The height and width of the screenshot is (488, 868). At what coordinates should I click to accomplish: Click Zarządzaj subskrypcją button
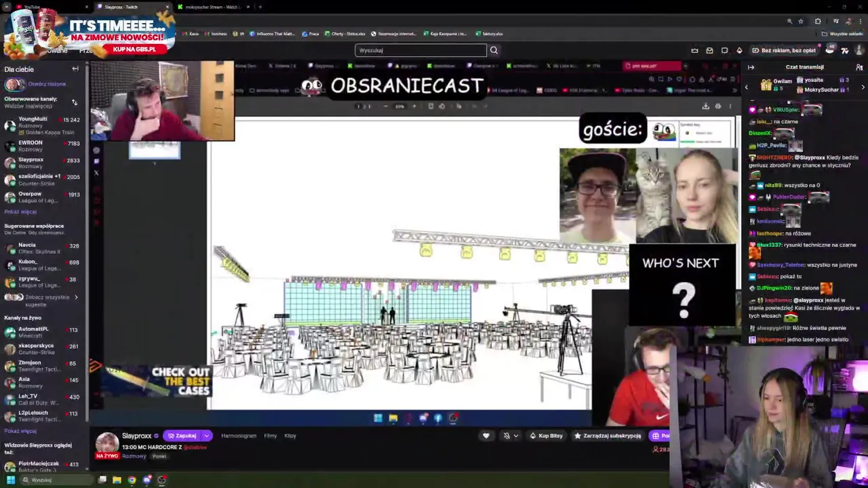[607, 436]
